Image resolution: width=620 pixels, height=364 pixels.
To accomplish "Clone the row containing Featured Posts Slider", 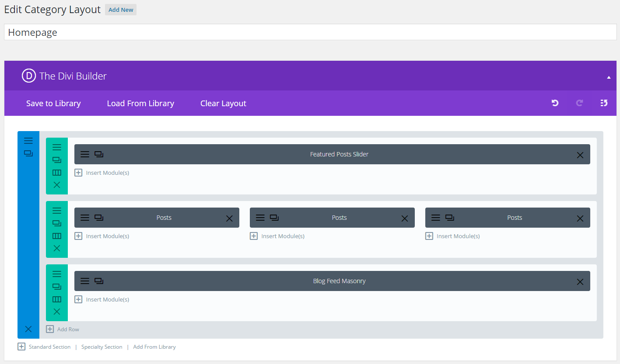I will 57,160.
